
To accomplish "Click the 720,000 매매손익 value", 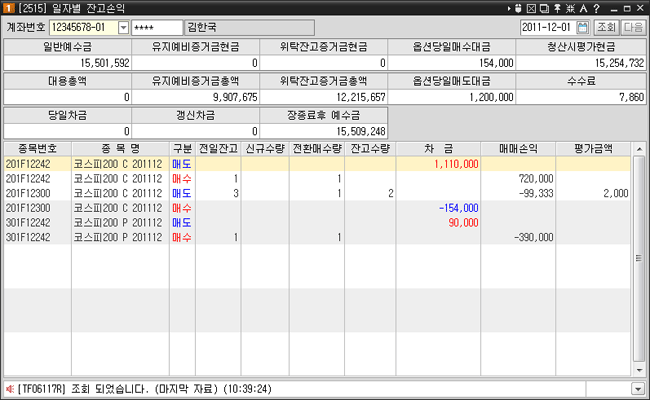I will click(536, 179).
